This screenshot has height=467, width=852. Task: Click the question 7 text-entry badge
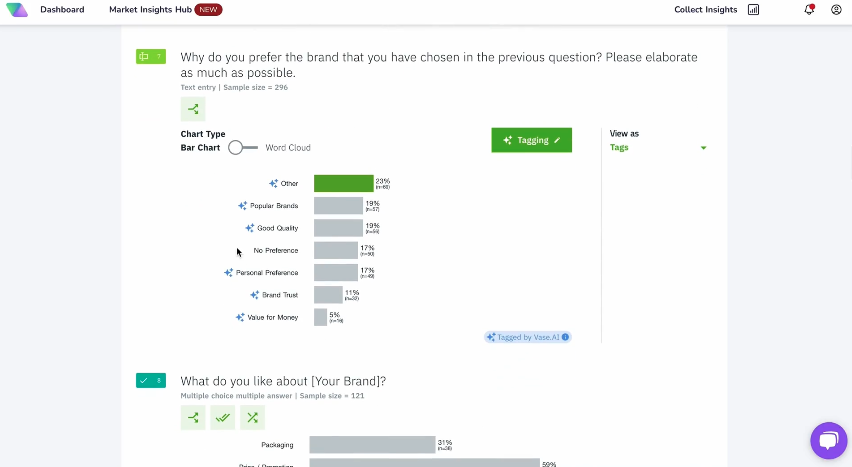[150, 57]
